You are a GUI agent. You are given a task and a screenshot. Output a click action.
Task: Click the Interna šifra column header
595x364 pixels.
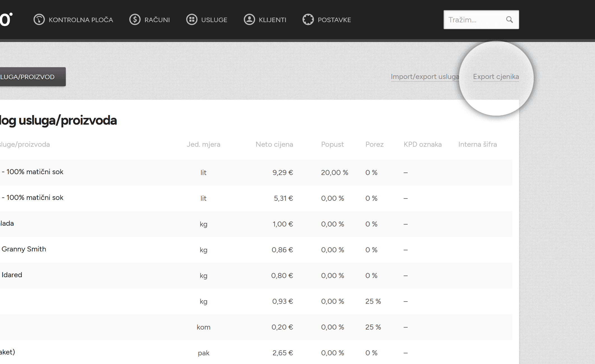click(478, 144)
